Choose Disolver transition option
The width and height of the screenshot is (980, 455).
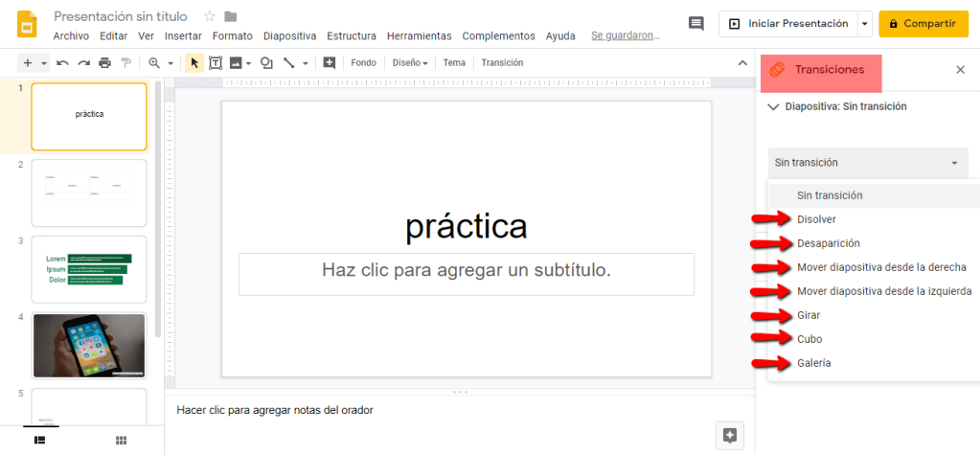coord(816,219)
